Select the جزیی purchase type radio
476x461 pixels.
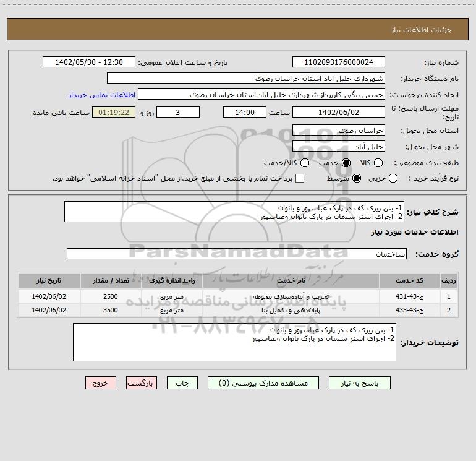click(393, 178)
